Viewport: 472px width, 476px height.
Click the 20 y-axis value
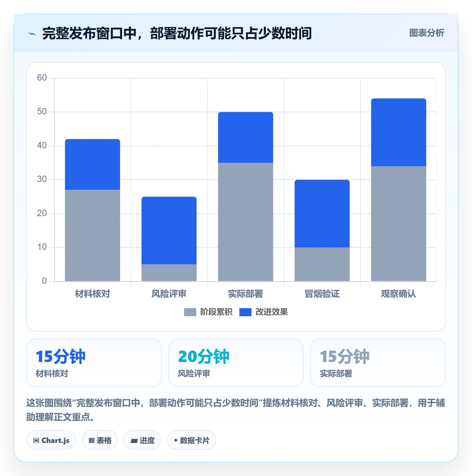point(42,213)
